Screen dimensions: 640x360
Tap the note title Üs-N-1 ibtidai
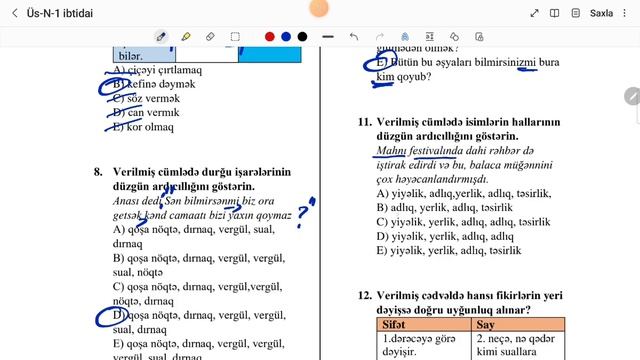tap(60, 13)
